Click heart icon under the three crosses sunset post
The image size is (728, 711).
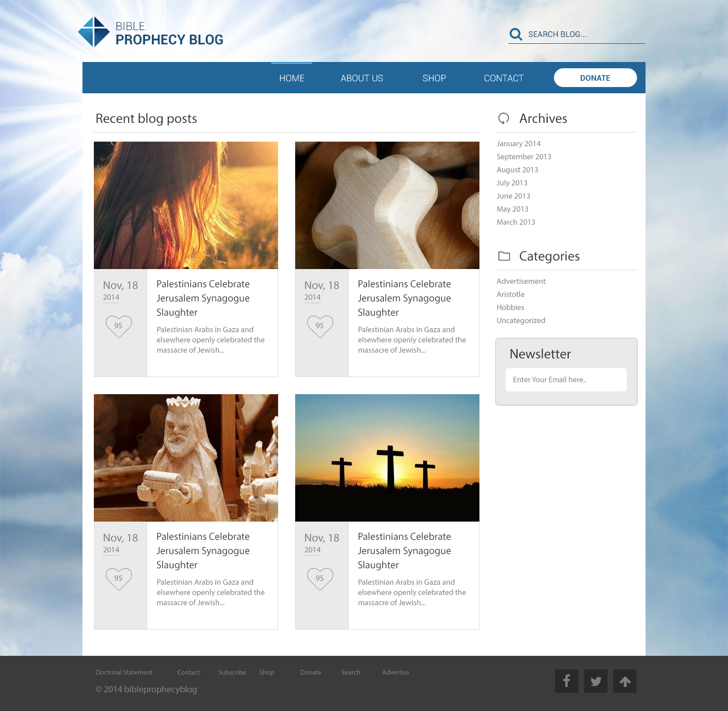(x=320, y=579)
